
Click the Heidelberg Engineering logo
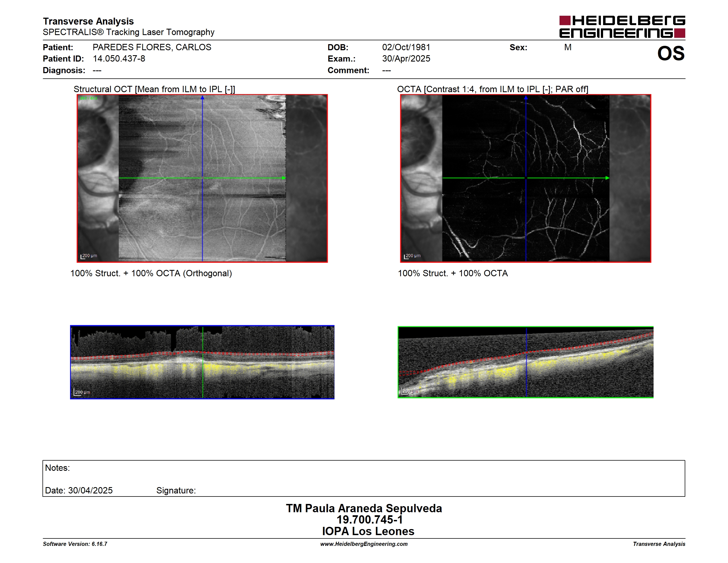click(x=622, y=27)
